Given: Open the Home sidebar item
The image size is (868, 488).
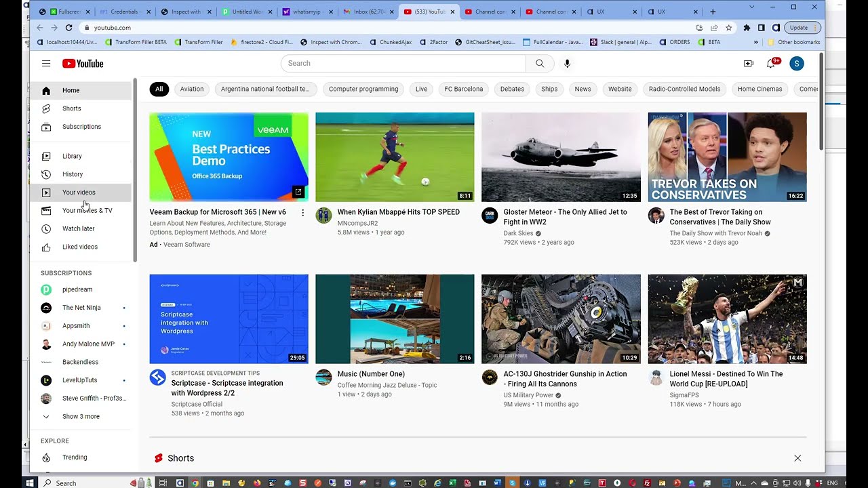Looking at the screenshot, I should tap(81, 90).
